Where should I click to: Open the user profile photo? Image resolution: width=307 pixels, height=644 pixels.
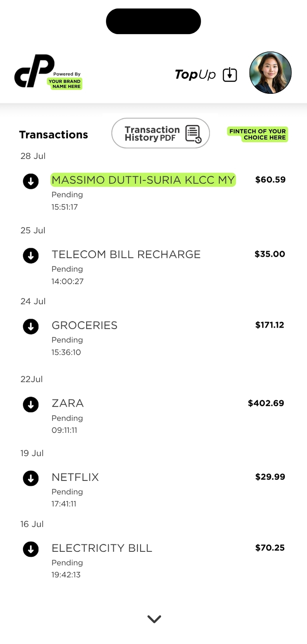click(x=270, y=73)
